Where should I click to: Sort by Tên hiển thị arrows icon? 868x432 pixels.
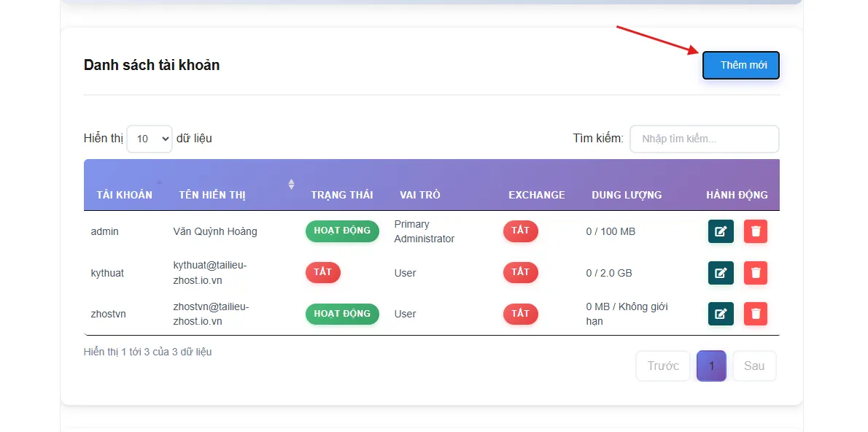291,184
